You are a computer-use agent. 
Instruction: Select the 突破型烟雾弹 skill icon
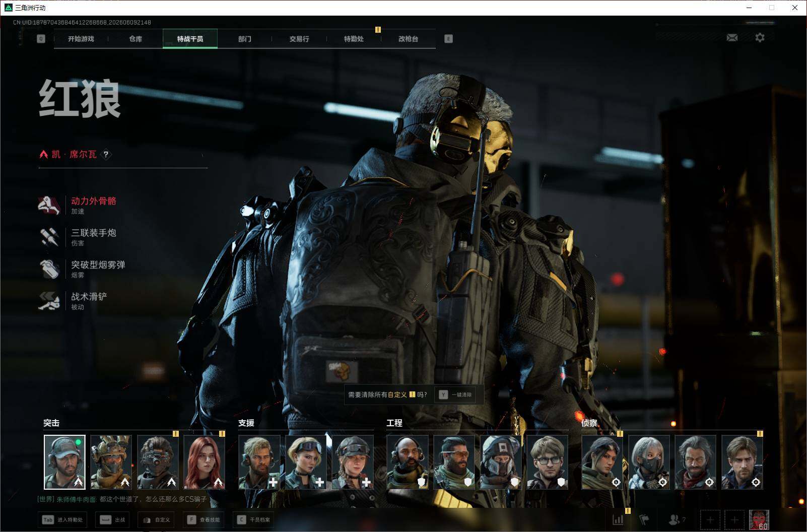(x=49, y=269)
